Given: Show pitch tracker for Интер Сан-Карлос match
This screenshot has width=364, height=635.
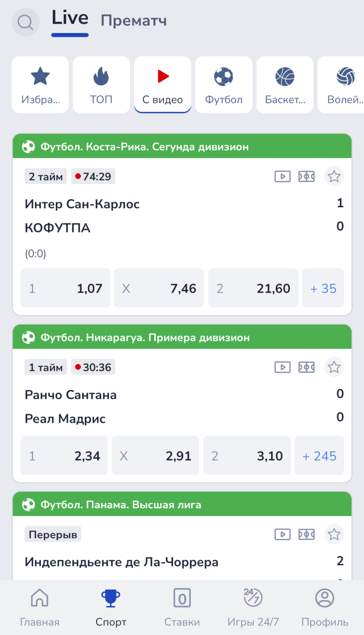Looking at the screenshot, I should coord(306,176).
